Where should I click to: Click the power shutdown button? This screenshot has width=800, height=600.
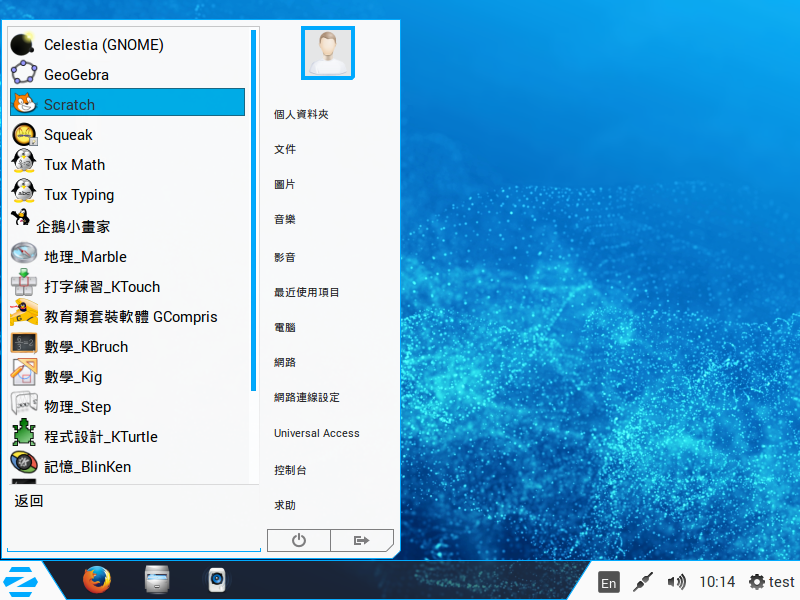tap(298, 540)
